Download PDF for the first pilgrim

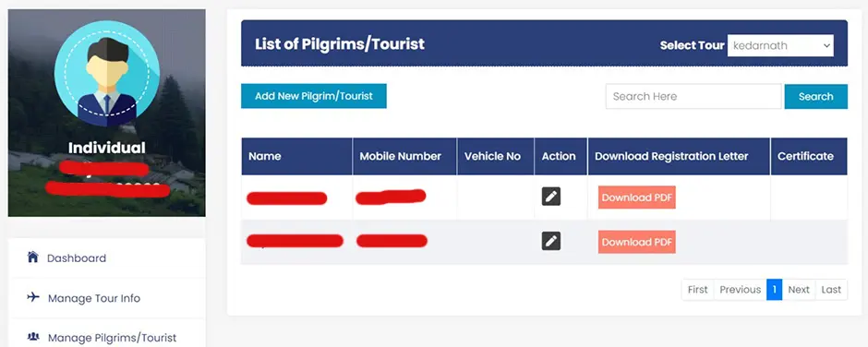636,197
